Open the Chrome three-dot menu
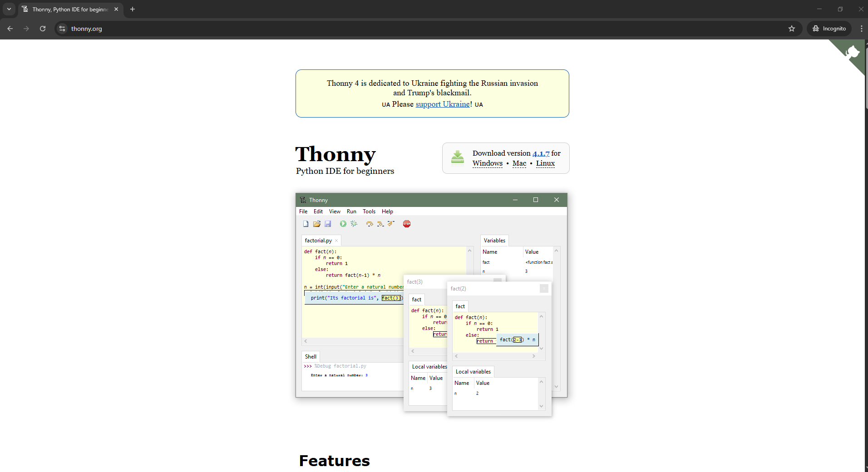 861,29
